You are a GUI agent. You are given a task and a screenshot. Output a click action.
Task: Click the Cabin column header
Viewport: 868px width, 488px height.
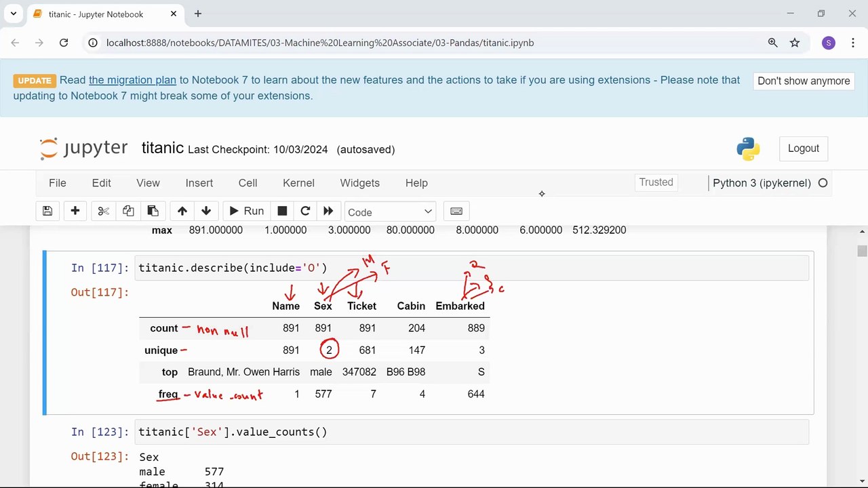[x=411, y=306]
